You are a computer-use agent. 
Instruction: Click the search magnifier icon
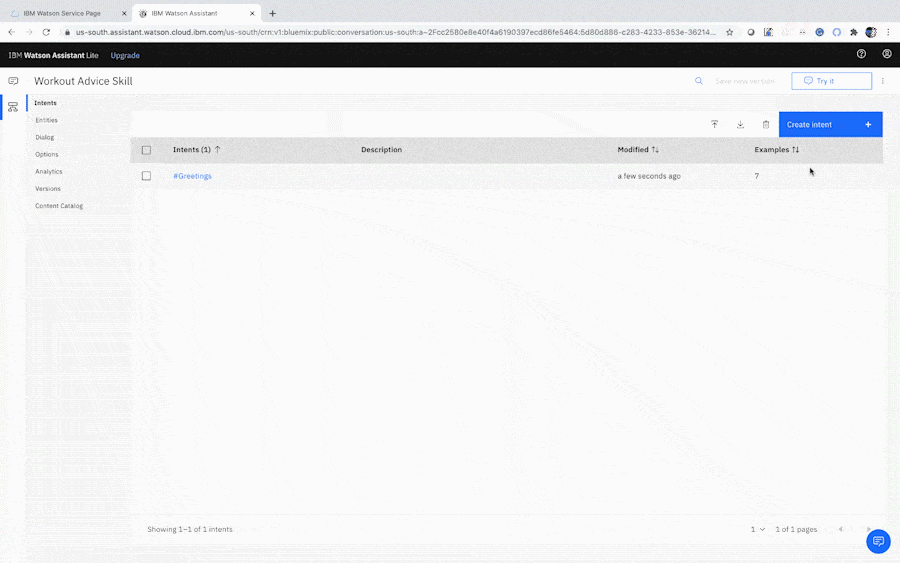pyautogui.click(x=699, y=81)
